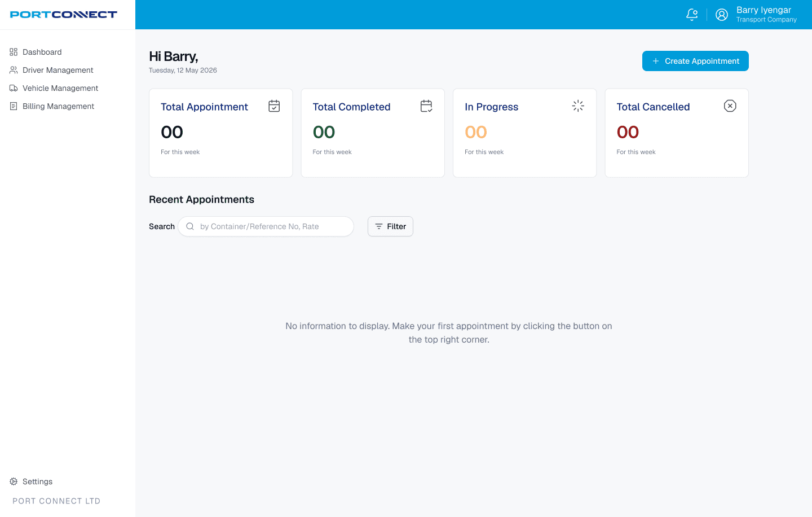The width and height of the screenshot is (812, 517).
Task: Click the "Hi Barry," greeting
Action: pyautogui.click(x=174, y=56)
